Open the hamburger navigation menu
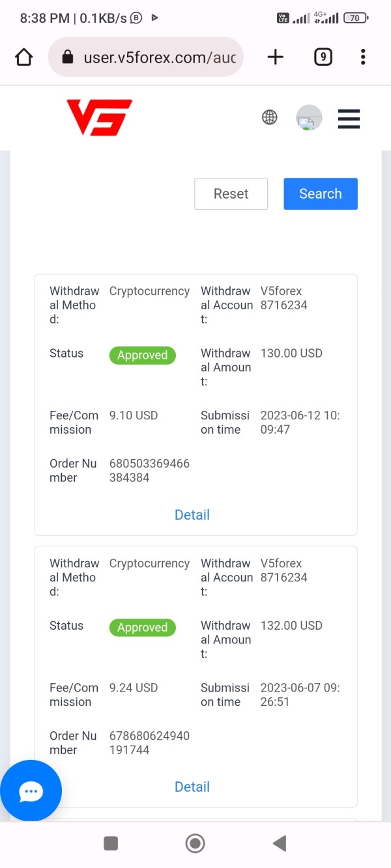 [x=349, y=119]
